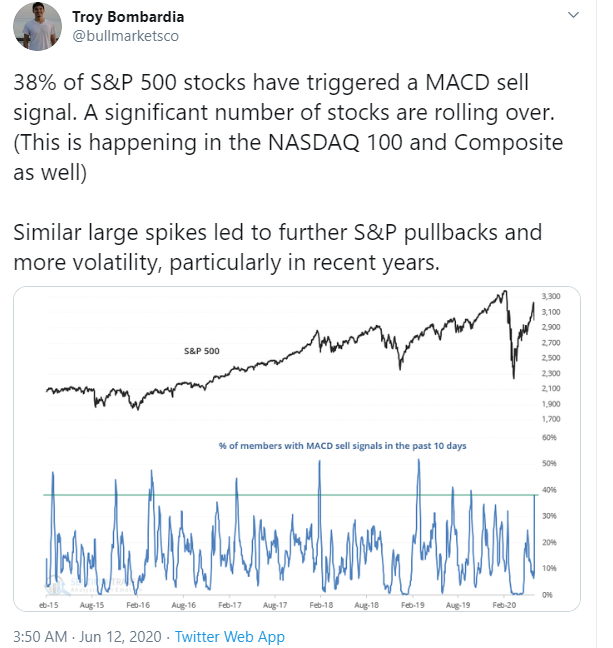This screenshot has width=613, height=648.
Task: Select the Aug-19 marker on the x-axis
Action: coord(458,605)
